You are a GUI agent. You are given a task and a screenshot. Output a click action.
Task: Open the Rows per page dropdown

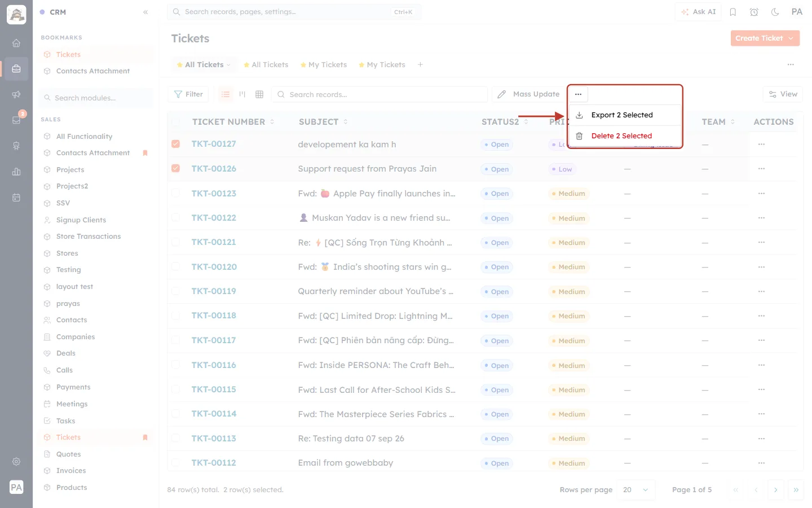point(636,490)
